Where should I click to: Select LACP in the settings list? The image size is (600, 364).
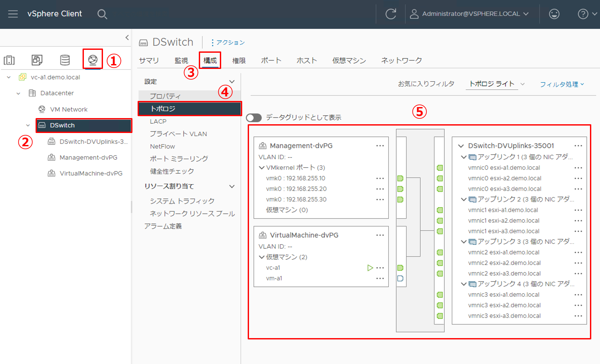pos(158,121)
